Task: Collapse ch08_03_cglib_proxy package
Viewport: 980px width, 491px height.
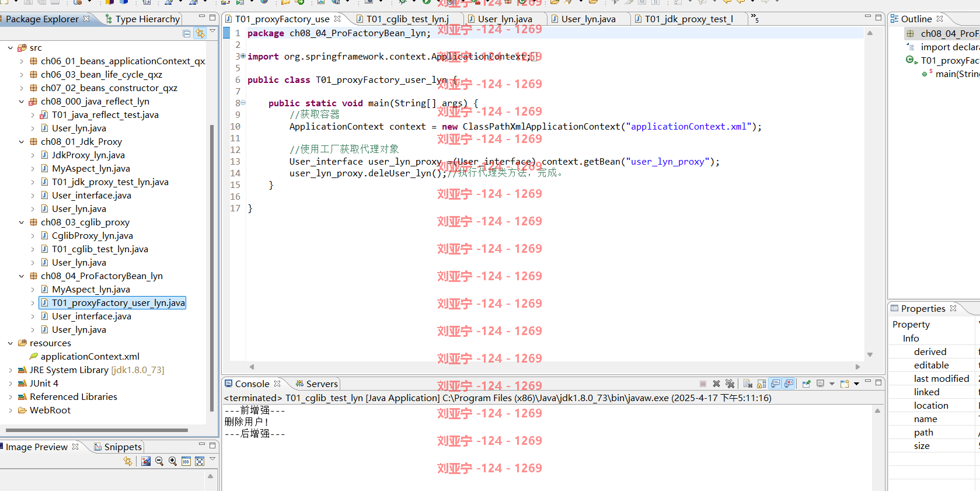Action: point(22,222)
